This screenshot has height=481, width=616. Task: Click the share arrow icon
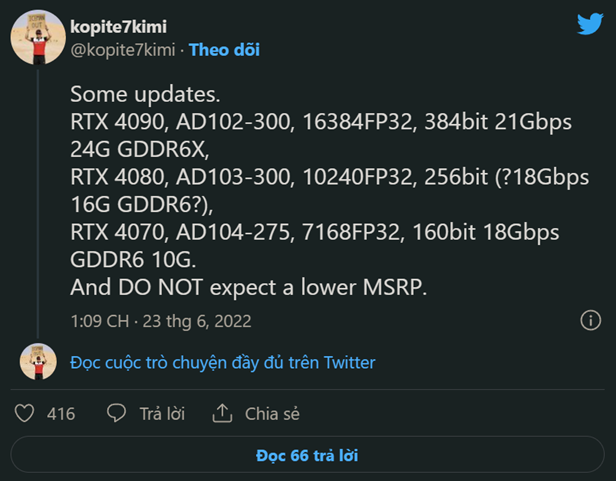(222, 413)
